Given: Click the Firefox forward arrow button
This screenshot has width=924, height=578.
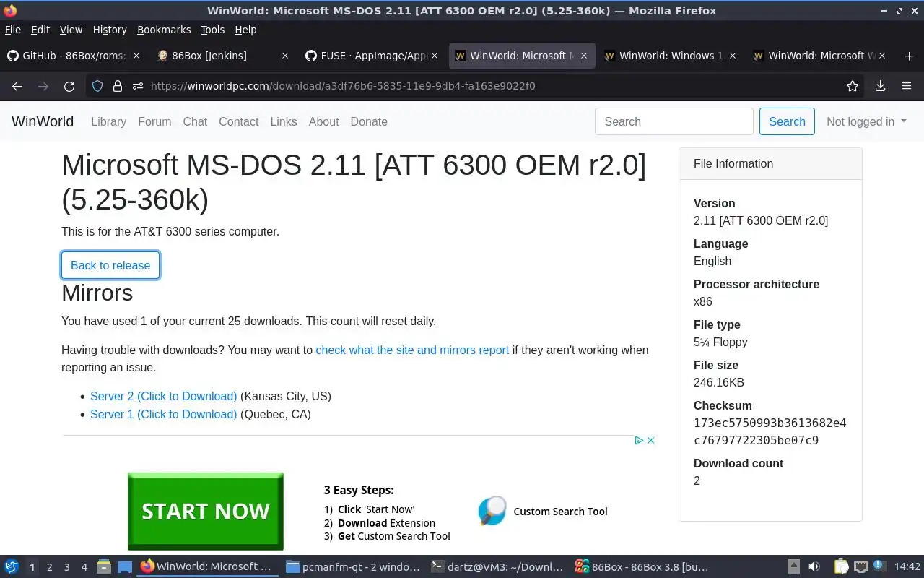Looking at the screenshot, I should (x=43, y=86).
